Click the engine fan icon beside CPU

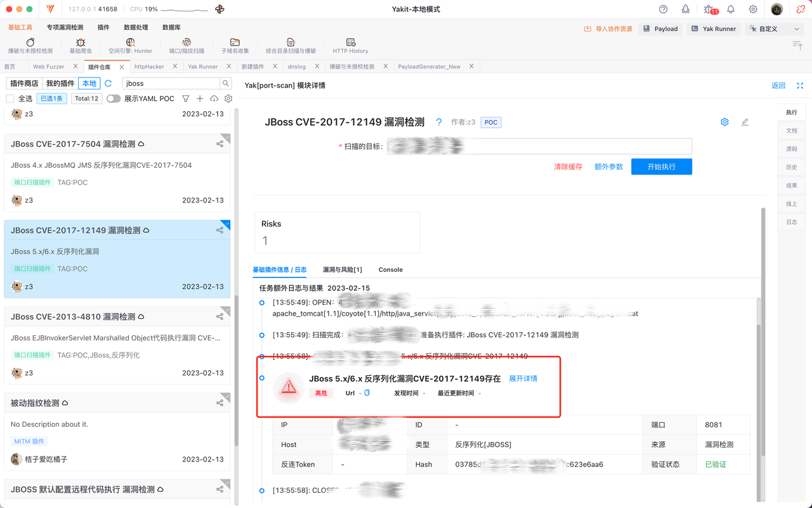pos(219,10)
